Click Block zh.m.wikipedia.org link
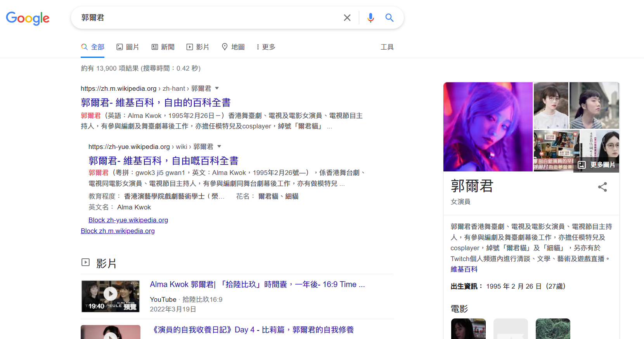The height and width of the screenshot is (339, 644). tap(118, 231)
